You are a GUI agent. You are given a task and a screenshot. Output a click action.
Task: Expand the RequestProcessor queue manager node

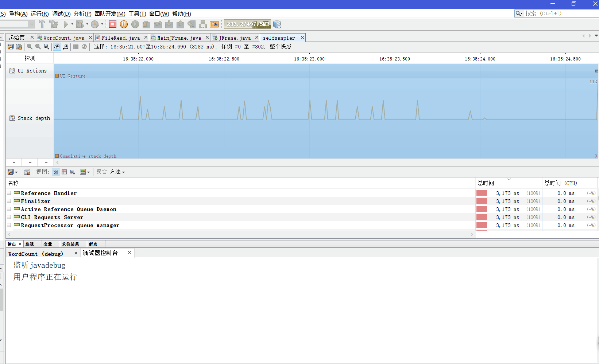9,225
